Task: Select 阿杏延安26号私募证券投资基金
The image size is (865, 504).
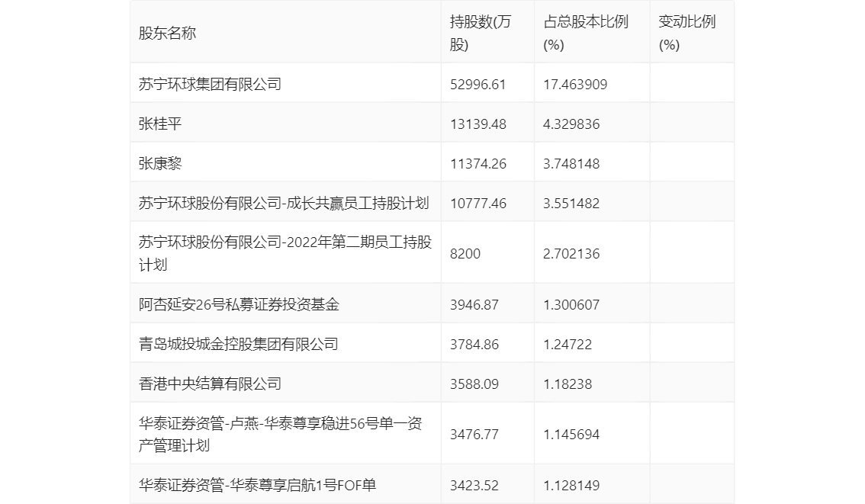Action: coord(239,304)
